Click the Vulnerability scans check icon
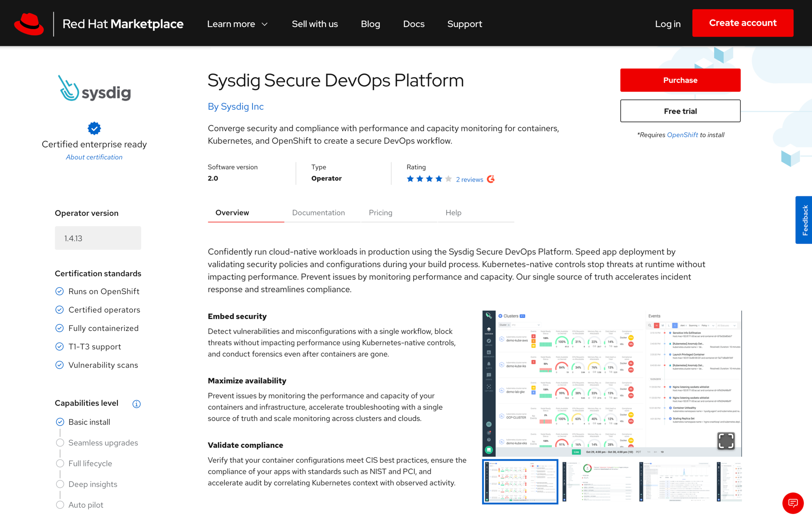This screenshot has height=518, width=812. [x=59, y=365]
